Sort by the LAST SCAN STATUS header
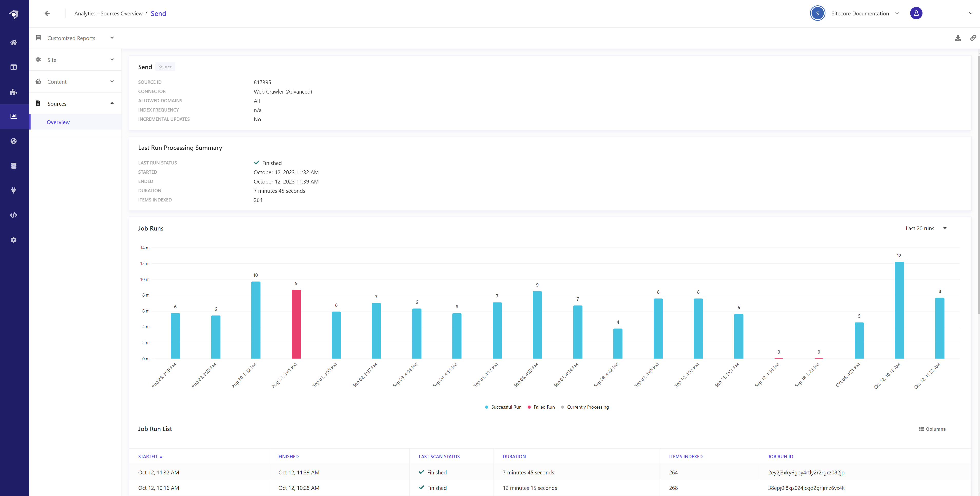This screenshot has height=496, width=980. point(439,457)
